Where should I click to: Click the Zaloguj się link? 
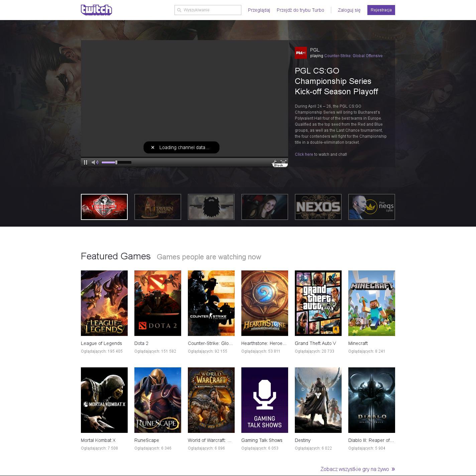click(349, 10)
